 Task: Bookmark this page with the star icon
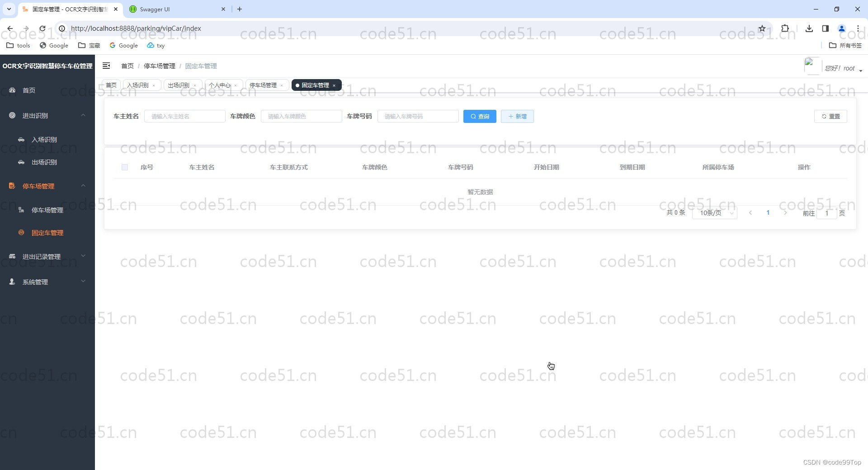click(762, 28)
